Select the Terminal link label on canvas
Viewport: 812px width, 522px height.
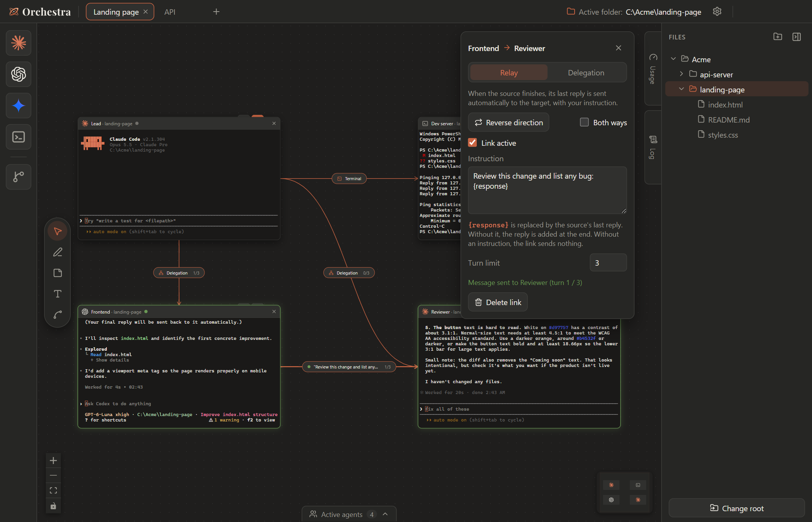(349, 179)
